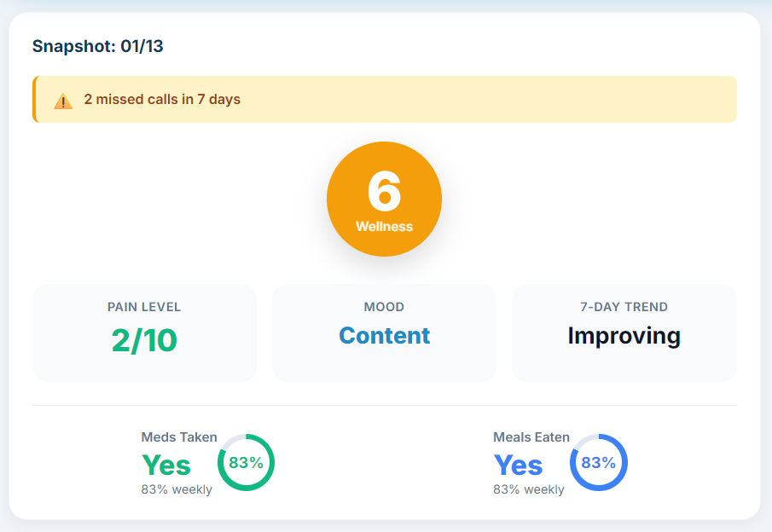The height and width of the screenshot is (532, 772).
Task: Click the 83% label inside the Meds ring
Action: point(248,462)
